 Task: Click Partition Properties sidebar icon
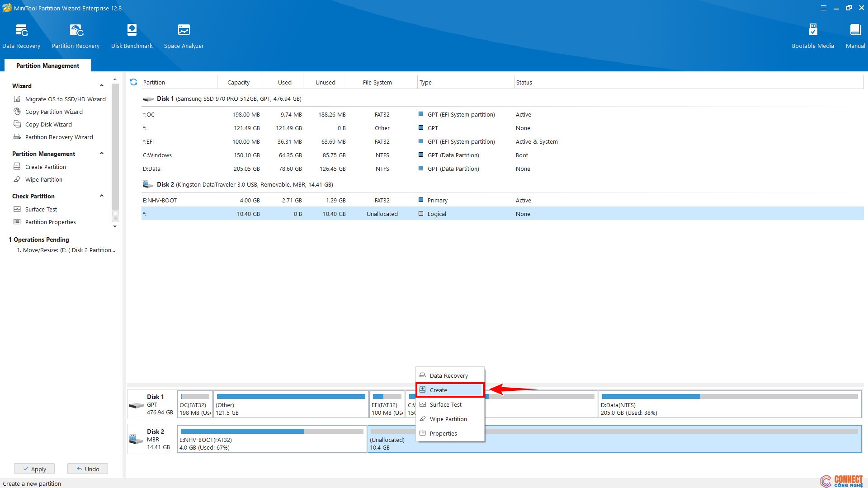(17, 222)
